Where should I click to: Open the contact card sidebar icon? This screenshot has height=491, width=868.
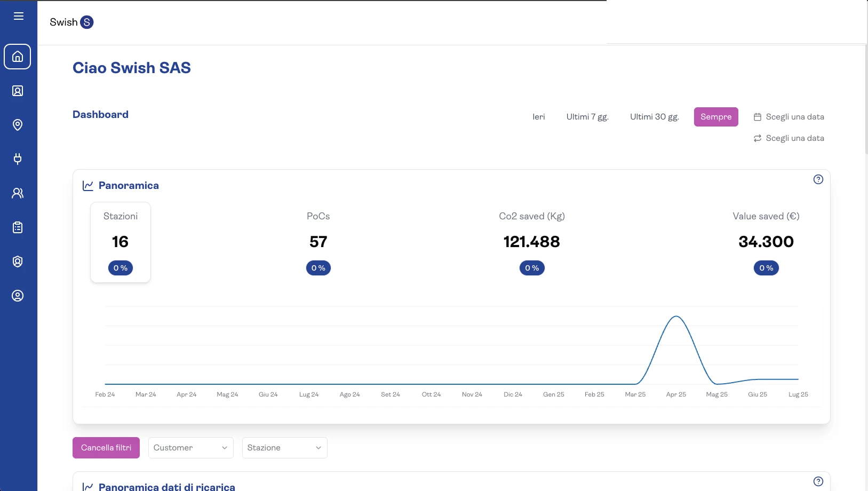(x=18, y=91)
